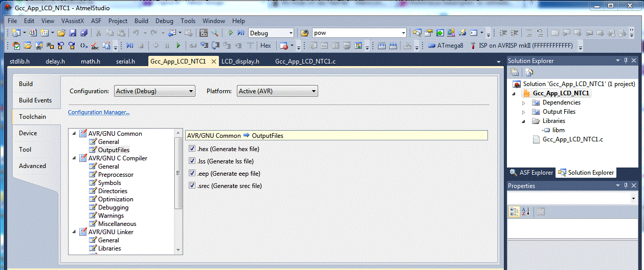Viewport: 644px width, 270px height.
Task: Click the New Breakpoint red-dot icon
Action: [283, 46]
